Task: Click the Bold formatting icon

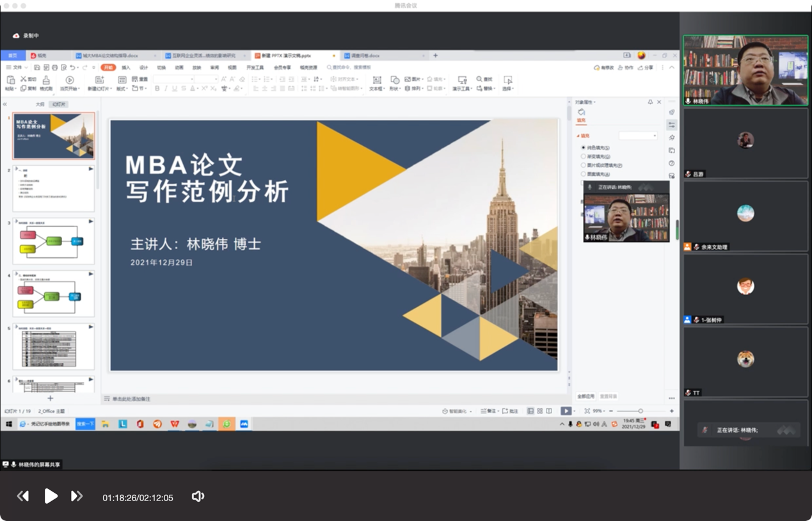Action: click(157, 88)
